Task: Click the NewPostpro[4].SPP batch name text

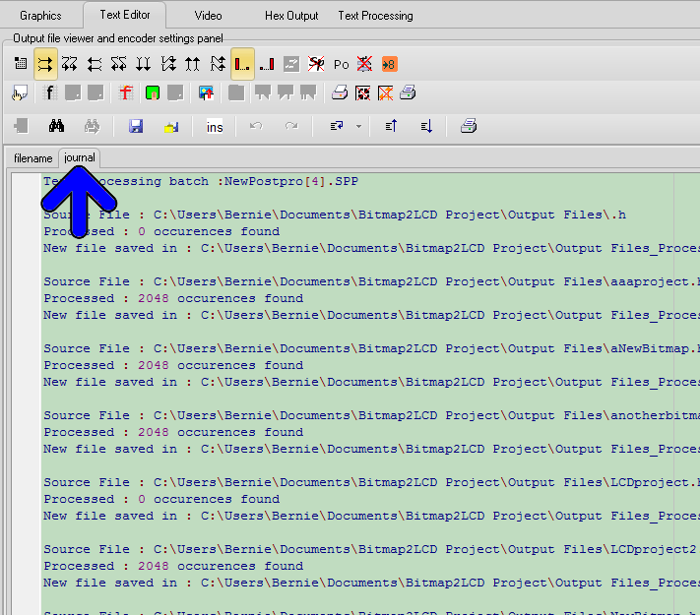Action: tap(291, 181)
